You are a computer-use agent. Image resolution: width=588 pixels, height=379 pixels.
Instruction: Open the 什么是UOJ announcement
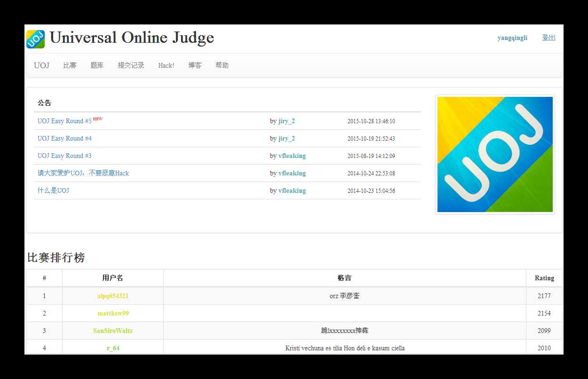53,191
